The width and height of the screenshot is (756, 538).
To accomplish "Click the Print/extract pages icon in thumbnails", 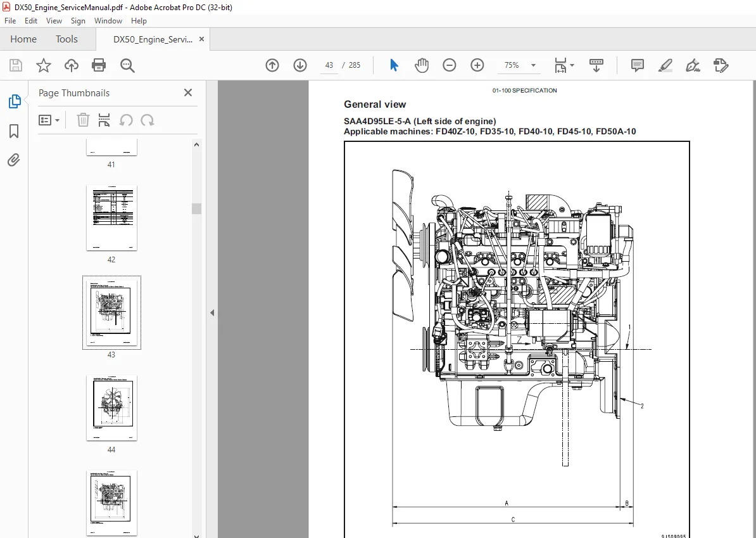I will (104, 120).
